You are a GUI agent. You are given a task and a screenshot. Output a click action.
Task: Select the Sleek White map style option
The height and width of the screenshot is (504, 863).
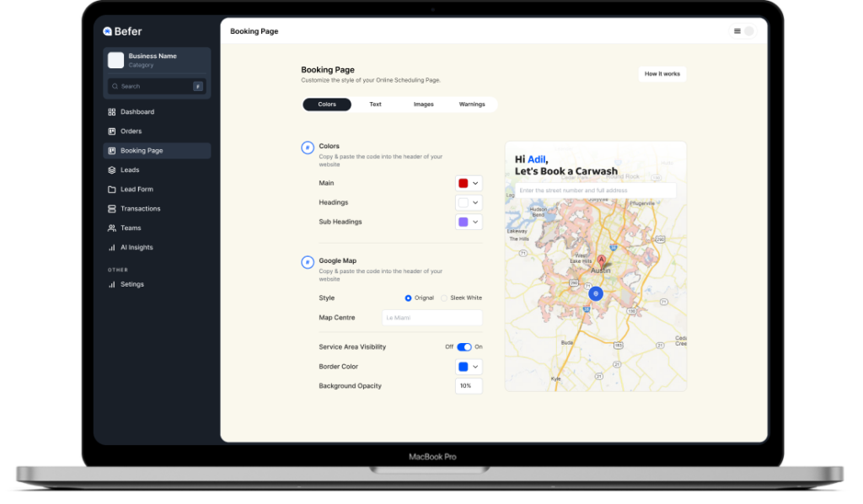444,298
